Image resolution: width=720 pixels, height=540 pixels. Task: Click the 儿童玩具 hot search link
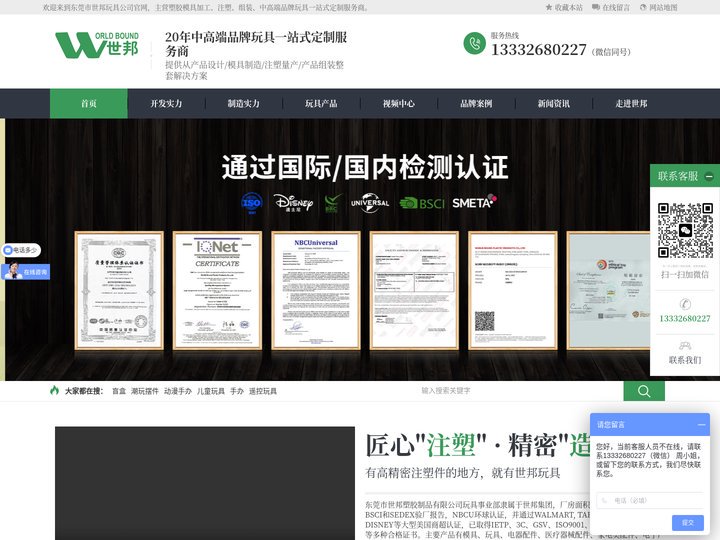(x=211, y=391)
